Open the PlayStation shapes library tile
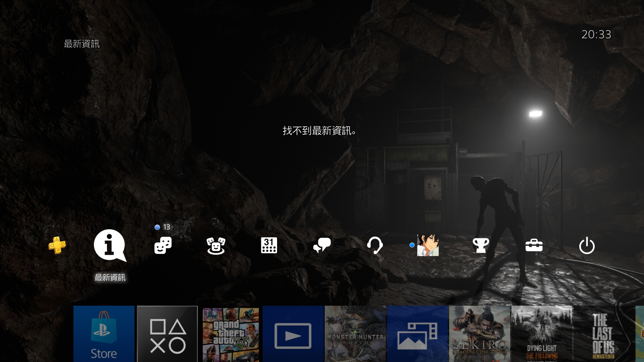Screen dimensions: 644x362 tap(167, 334)
